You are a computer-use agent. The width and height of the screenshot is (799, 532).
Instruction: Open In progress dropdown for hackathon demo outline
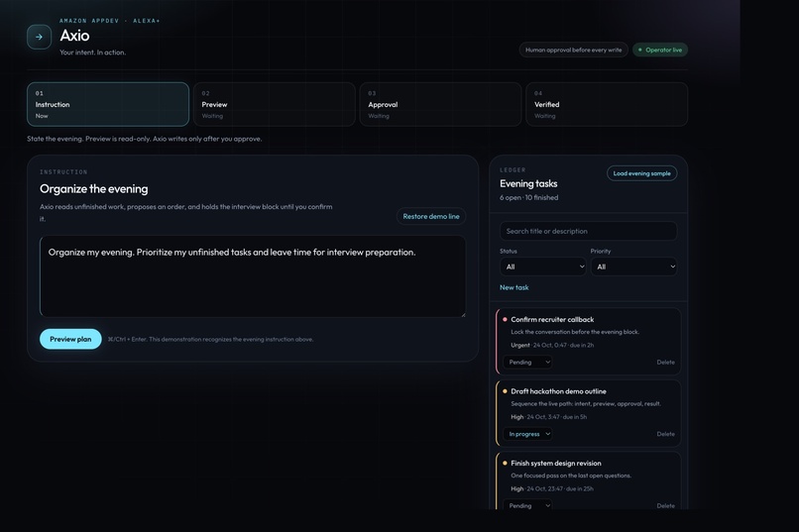tap(528, 434)
